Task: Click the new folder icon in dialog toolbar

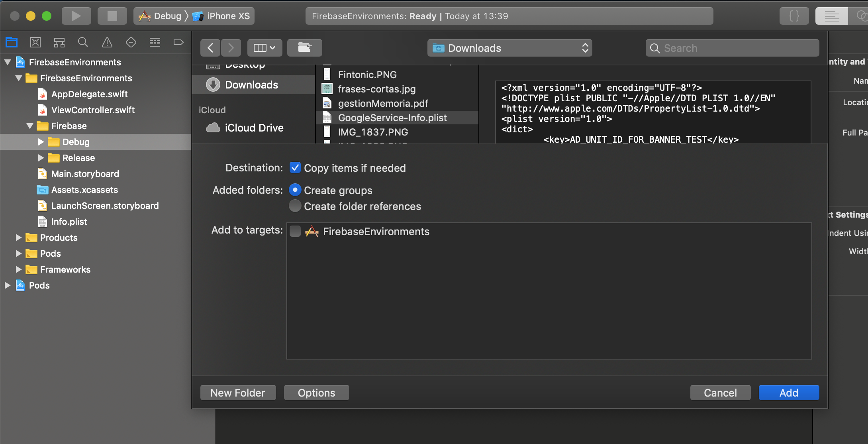Action: (304, 48)
